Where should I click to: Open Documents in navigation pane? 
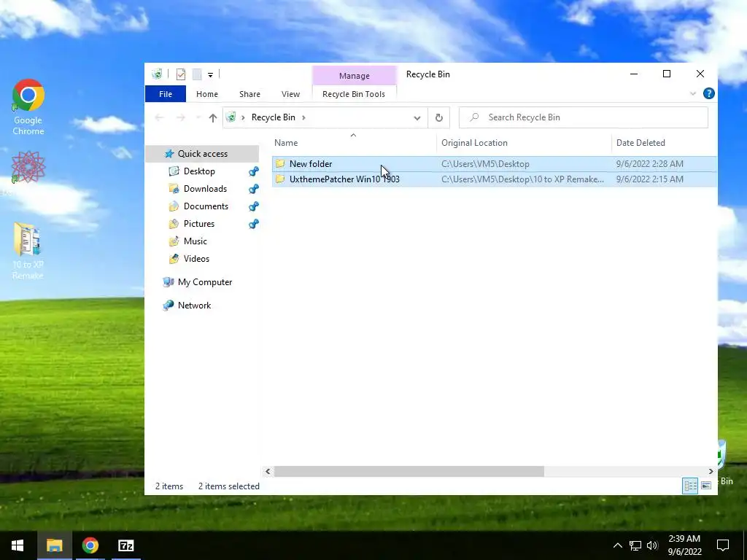[206, 206]
